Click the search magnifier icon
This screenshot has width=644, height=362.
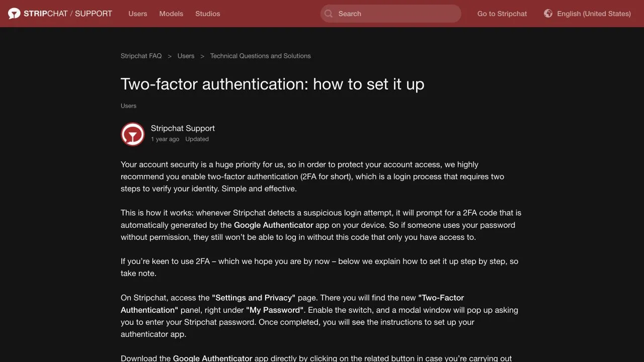(329, 14)
